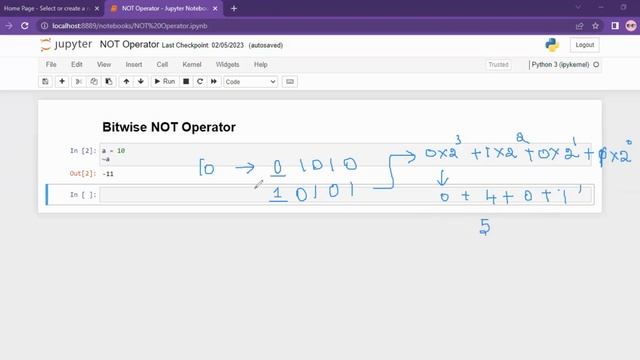Copy selected cells icon
Viewport: 640px width, 360px height.
click(94, 82)
